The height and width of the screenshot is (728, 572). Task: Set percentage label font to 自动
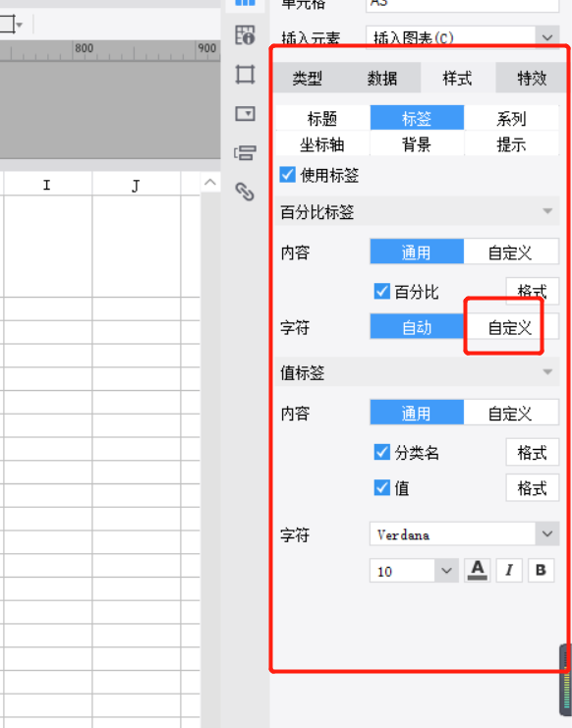(x=417, y=327)
